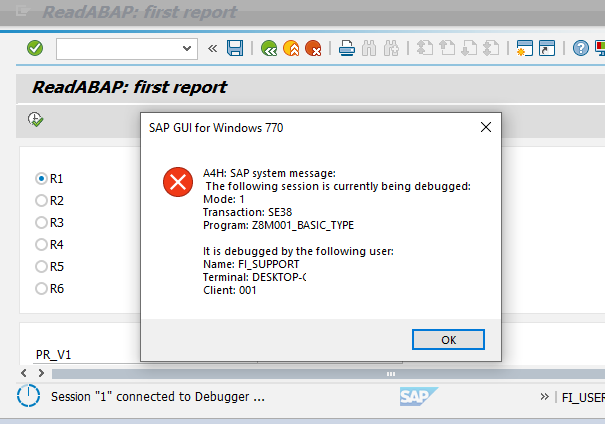The image size is (605, 424).
Task: Select radio button R6
Action: (x=41, y=289)
